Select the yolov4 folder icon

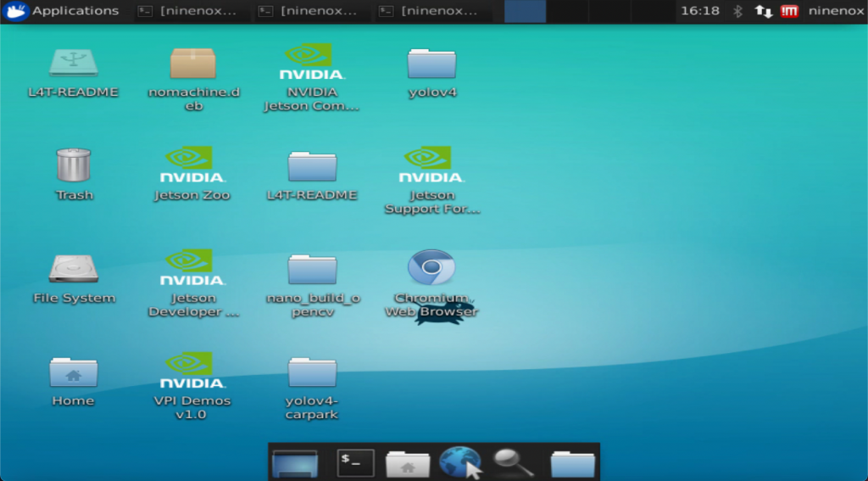pos(431,63)
